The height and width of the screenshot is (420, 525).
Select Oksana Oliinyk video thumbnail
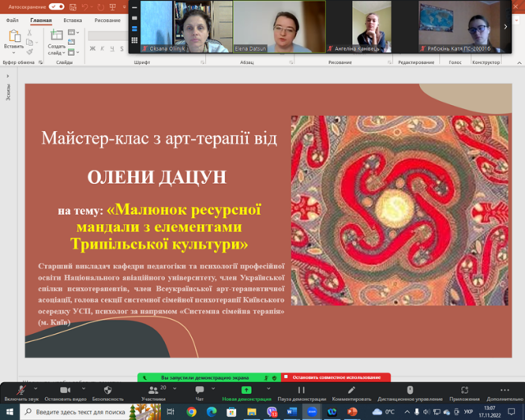[186, 26]
